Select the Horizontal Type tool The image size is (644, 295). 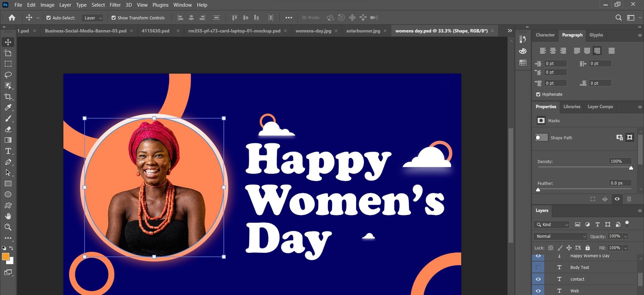[x=8, y=151]
